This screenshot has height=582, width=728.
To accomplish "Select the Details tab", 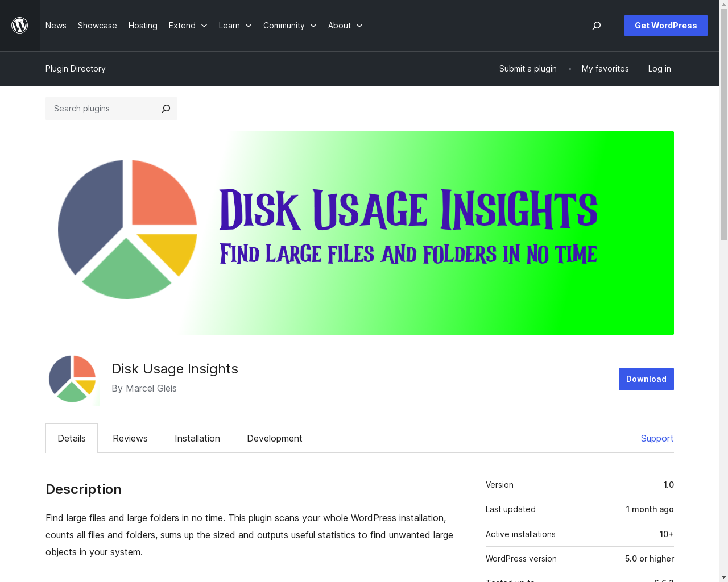I will point(72,438).
